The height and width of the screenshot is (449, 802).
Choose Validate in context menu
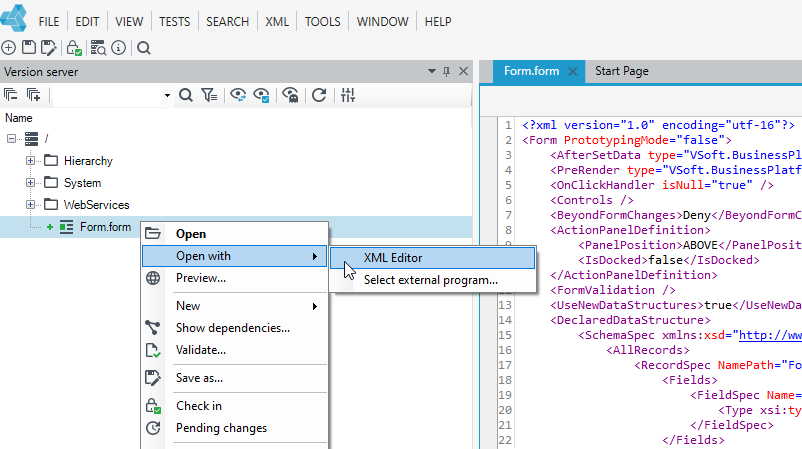tap(235, 350)
